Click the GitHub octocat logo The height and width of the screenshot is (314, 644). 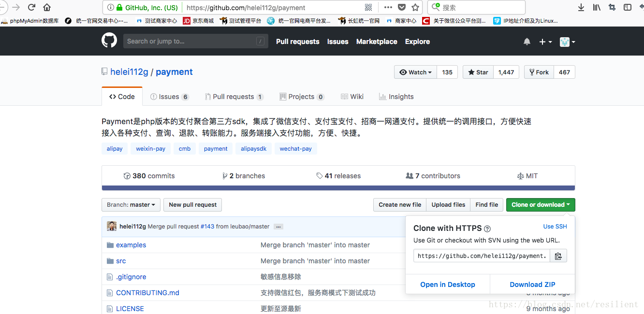(x=109, y=41)
